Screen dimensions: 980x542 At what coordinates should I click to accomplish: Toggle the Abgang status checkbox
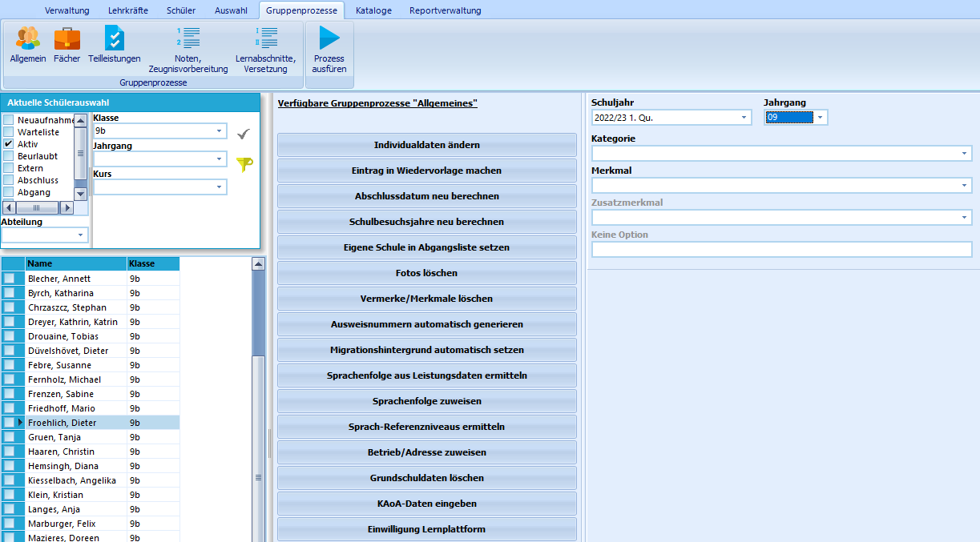click(x=9, y=192)
